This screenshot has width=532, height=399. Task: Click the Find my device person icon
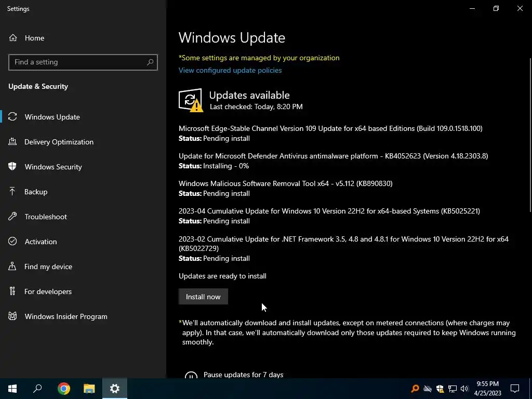coord(12,267)
